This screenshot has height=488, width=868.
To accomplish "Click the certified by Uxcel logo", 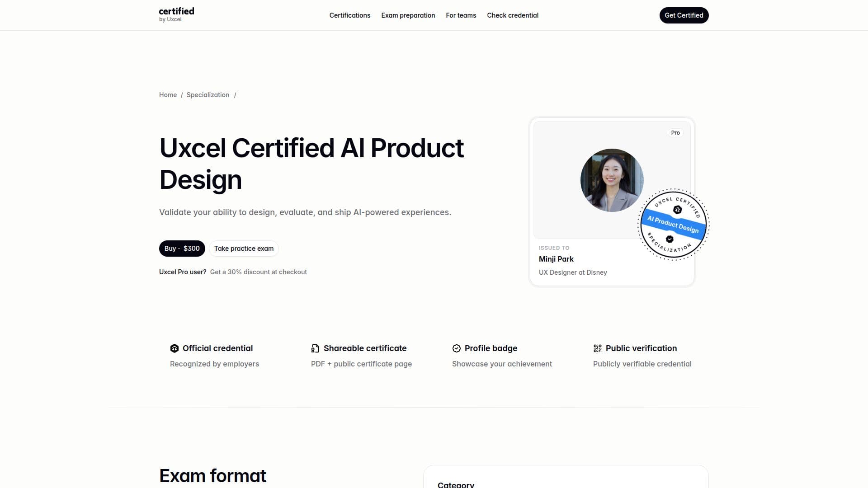I will (176, 15).
